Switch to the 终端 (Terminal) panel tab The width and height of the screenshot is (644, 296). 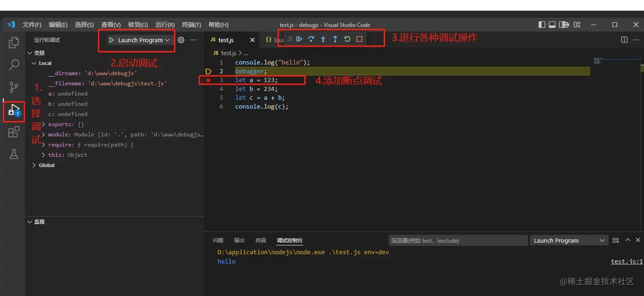pos(261,240)
